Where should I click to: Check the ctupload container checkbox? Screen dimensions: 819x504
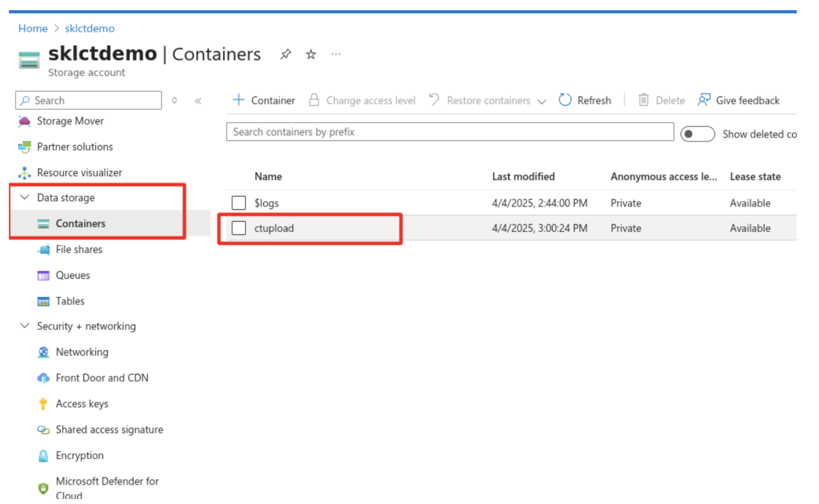tap(239, 228)
